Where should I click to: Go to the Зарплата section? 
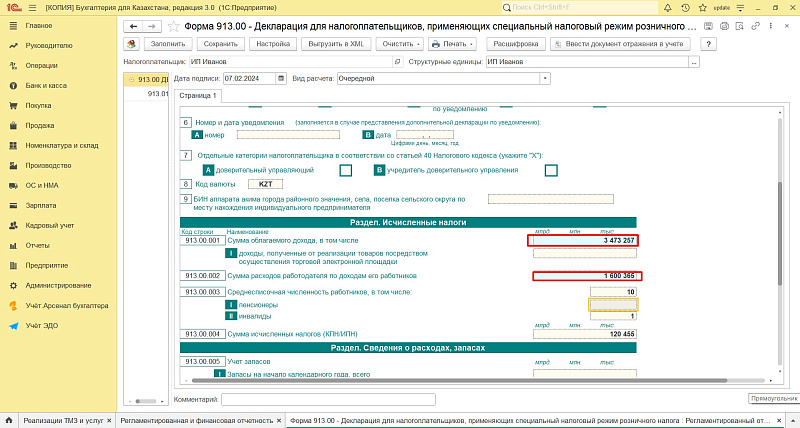coord(40,203)
